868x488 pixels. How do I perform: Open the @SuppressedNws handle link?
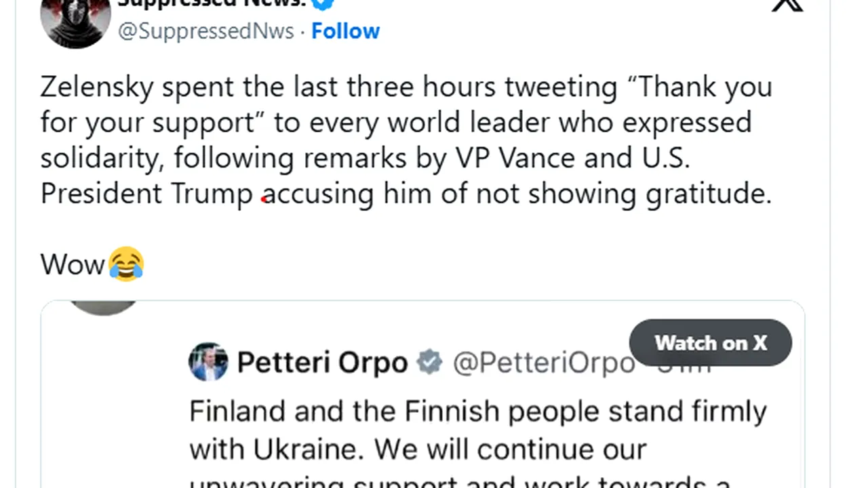pyautogui.click(x=206, y=31)
